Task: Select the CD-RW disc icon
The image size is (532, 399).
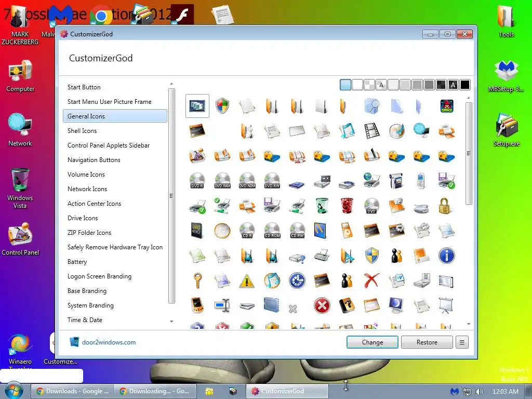Action: coord(297,231)
